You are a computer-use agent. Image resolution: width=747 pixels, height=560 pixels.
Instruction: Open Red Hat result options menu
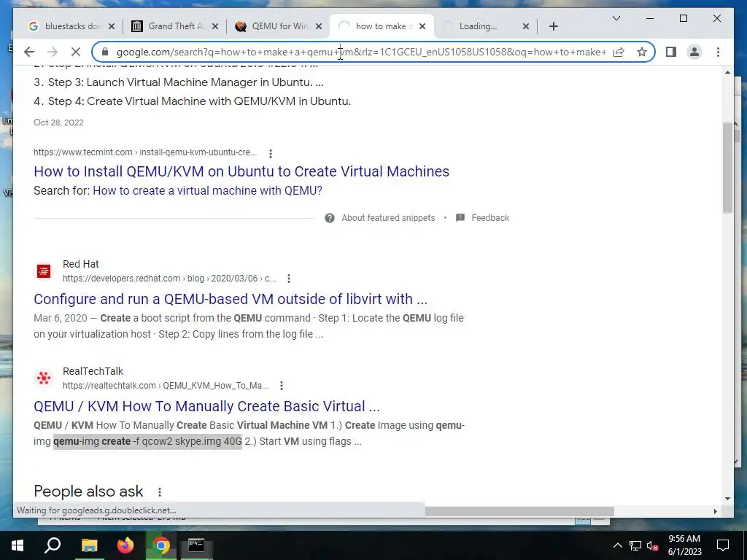pyautogui.click(x=289, y=279)
